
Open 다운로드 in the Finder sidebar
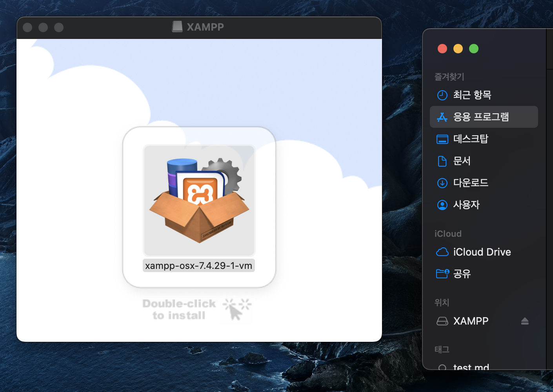coord(484,183)
